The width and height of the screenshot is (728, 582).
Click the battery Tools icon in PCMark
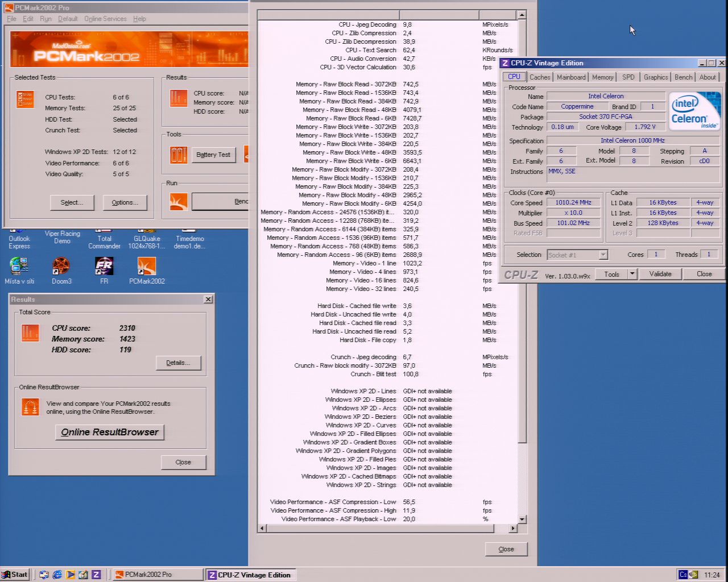[x=179, y=155]
